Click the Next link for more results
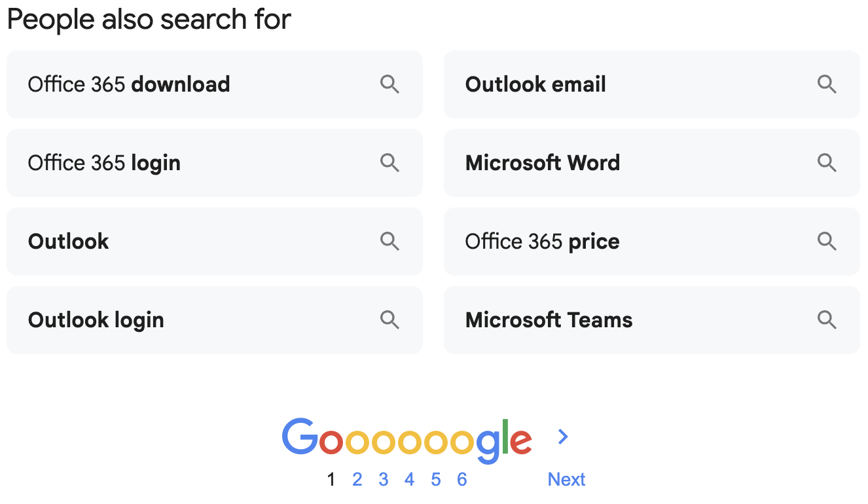Viewport: 868px width, 504px height. 566,479
